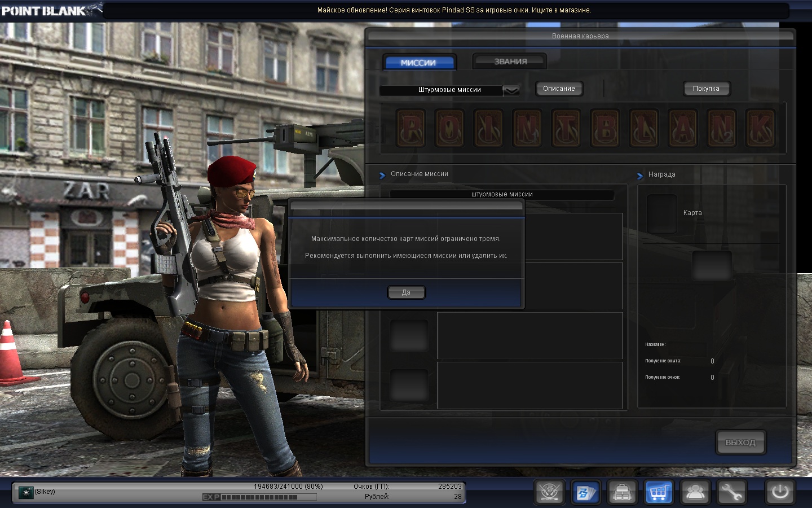Screen dimensions: 812x508
Task: Expand the Штурмовые миссии dropdown arrow
Action: click(511, 90)
